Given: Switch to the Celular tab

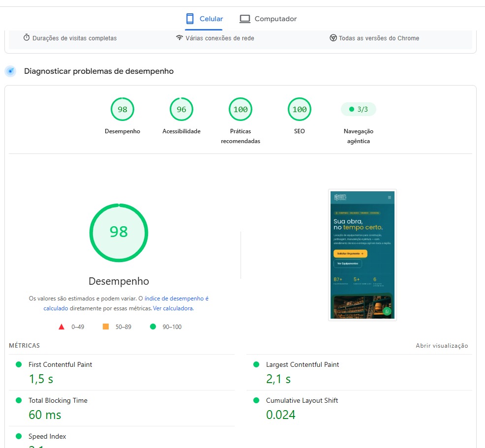Looking at the screenshot, I should coord(204,19).
